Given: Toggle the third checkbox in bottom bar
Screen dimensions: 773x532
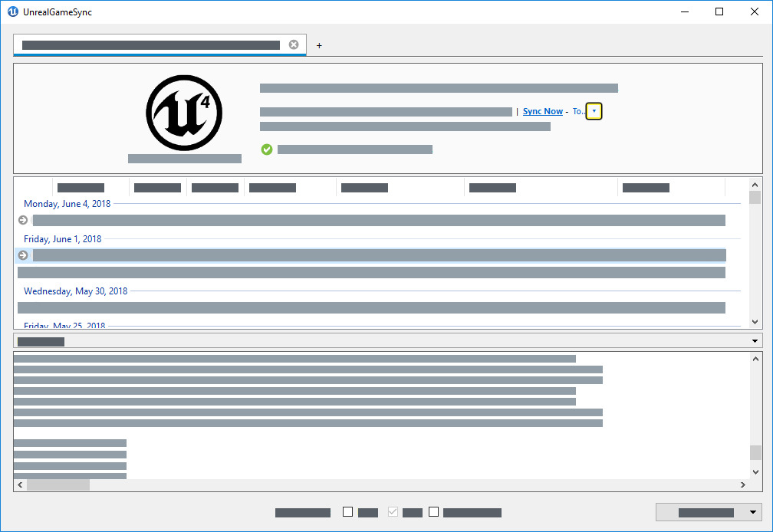Looking at the screenshot, I should pyautogui.click(x=433, y=512).
